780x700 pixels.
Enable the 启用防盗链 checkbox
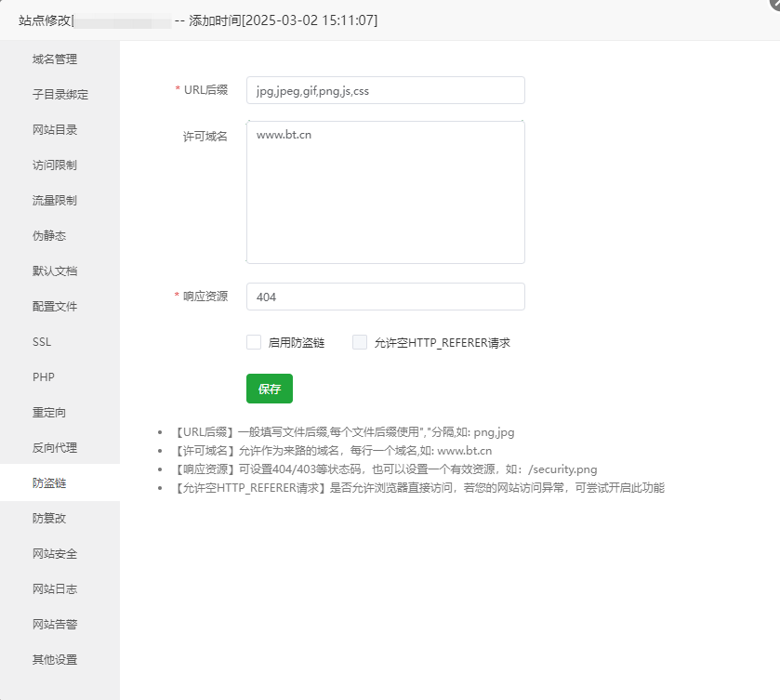coord(253,342)
